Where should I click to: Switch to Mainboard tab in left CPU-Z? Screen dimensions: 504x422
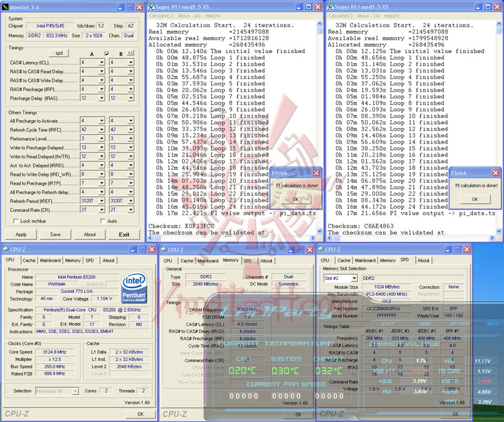tap(50, 260)
